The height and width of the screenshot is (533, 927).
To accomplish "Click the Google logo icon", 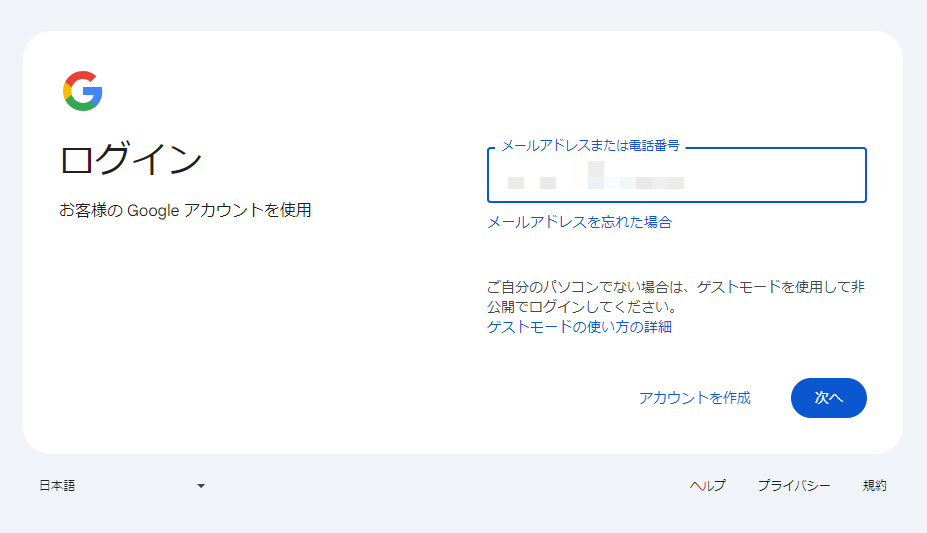I will click(x=83, y=91).
